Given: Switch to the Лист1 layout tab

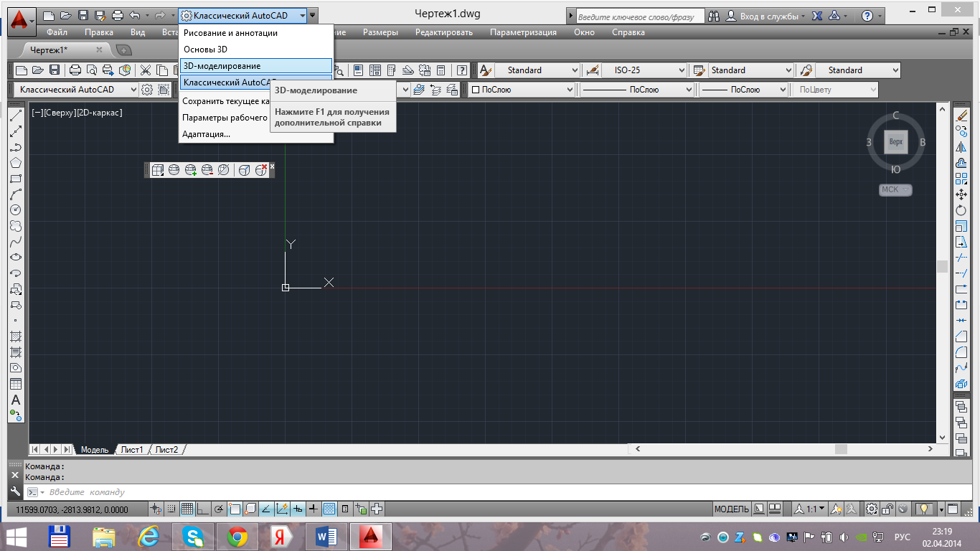Looking at the screenshot, I should pos(132,450).
